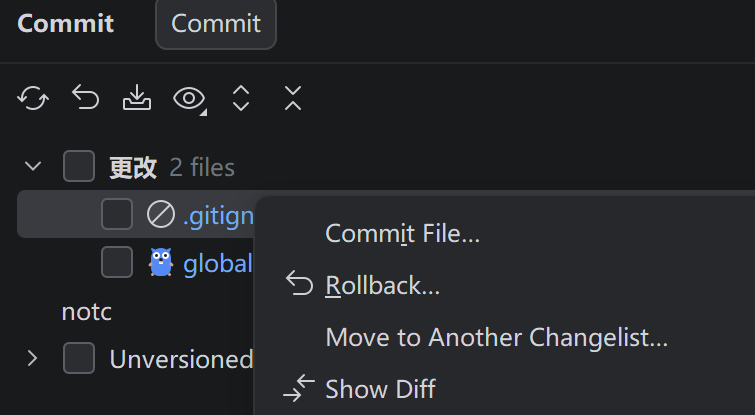Tick the .gitignore file checkbox

pyautogui.click(x=117, y=214)
